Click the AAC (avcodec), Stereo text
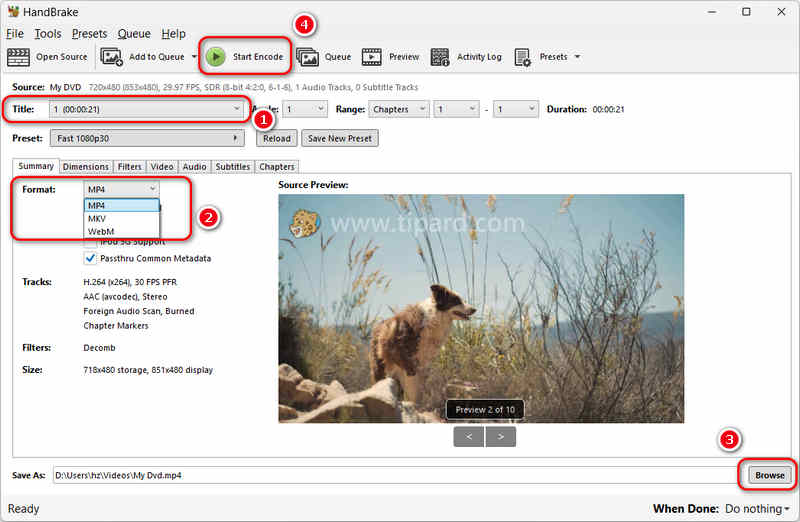The height and width of the screenshot is (522, 800). pos(126,296)
